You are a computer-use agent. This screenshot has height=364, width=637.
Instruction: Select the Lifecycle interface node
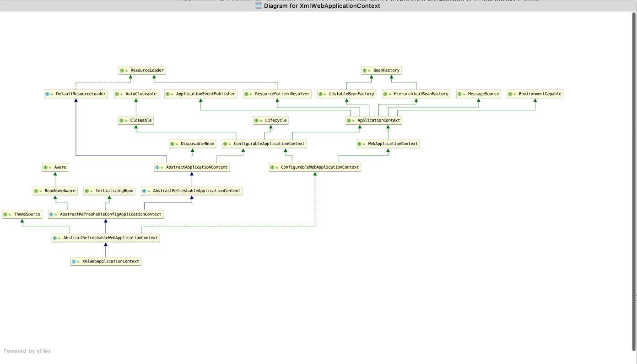271,120
